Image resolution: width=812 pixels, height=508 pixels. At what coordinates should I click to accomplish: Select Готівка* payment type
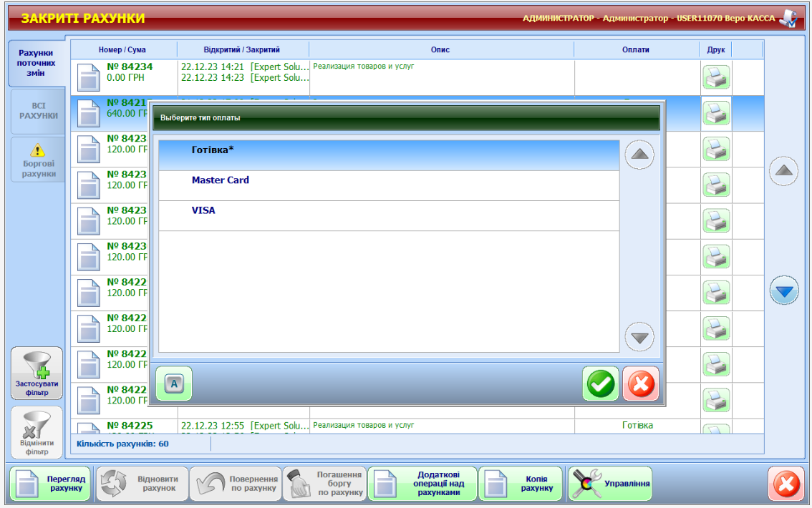pos(388,155)
